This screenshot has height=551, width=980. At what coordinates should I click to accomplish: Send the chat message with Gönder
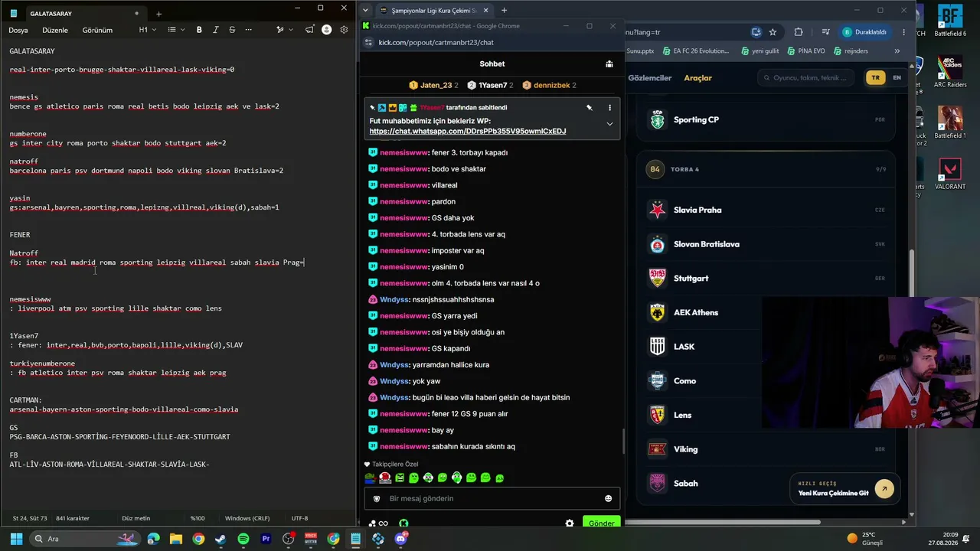(601, 523)
